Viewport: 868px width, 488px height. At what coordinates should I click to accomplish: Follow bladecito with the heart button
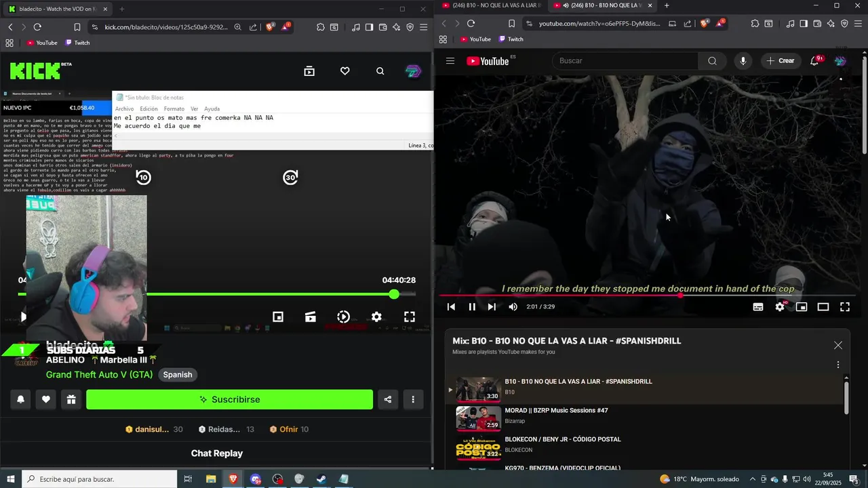click(45, 399)
